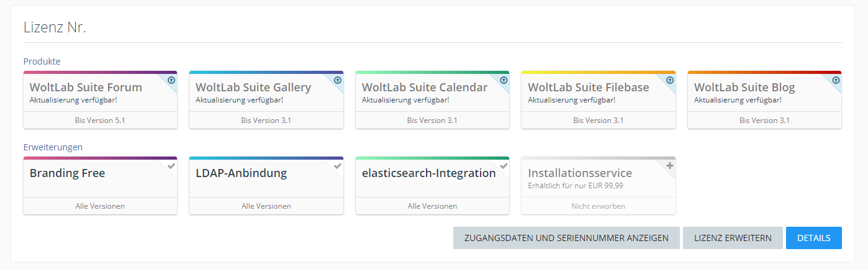The width and height of the screenshot is (868, 269).
Task: Click checkmark icon on Branding Free card
Action: point(171,166)
